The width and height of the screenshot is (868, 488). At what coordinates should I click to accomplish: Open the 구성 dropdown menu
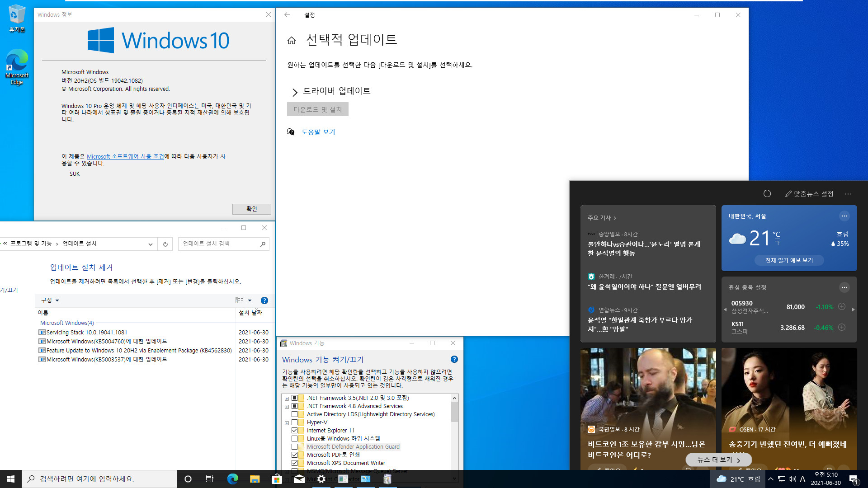(50, 300)
